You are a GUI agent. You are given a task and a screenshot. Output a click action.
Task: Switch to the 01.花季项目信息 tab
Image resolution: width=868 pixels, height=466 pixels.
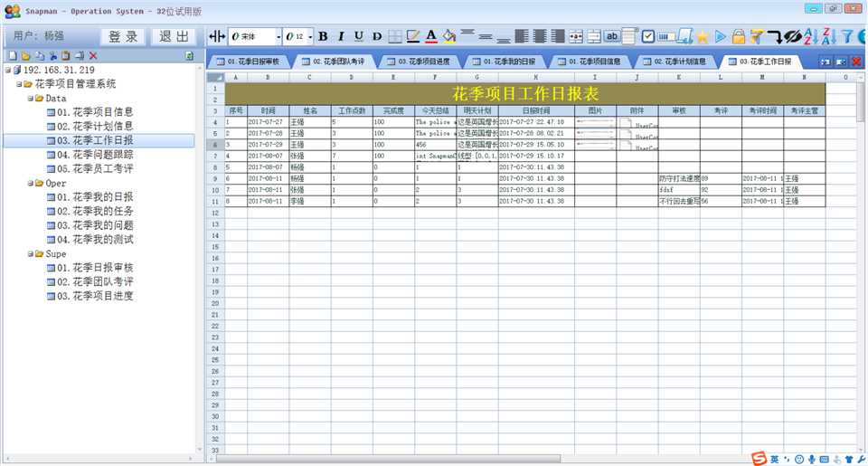coord(590,62)
